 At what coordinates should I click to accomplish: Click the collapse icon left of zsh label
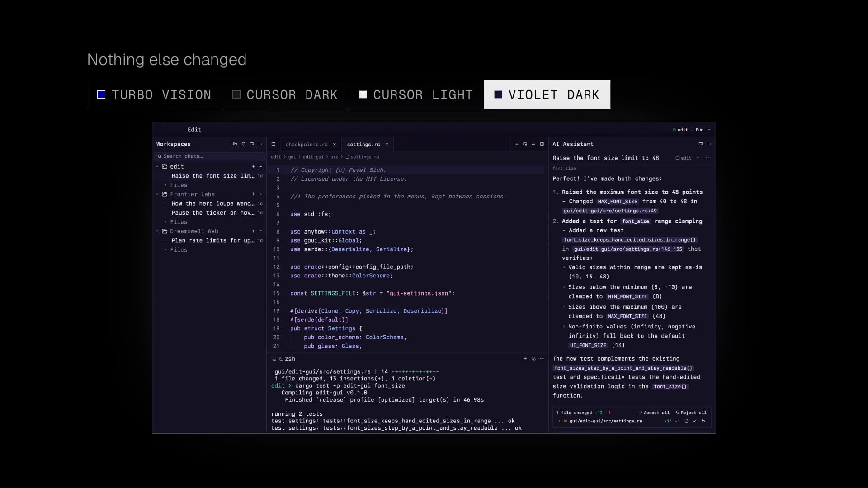[x=274, y=359]
